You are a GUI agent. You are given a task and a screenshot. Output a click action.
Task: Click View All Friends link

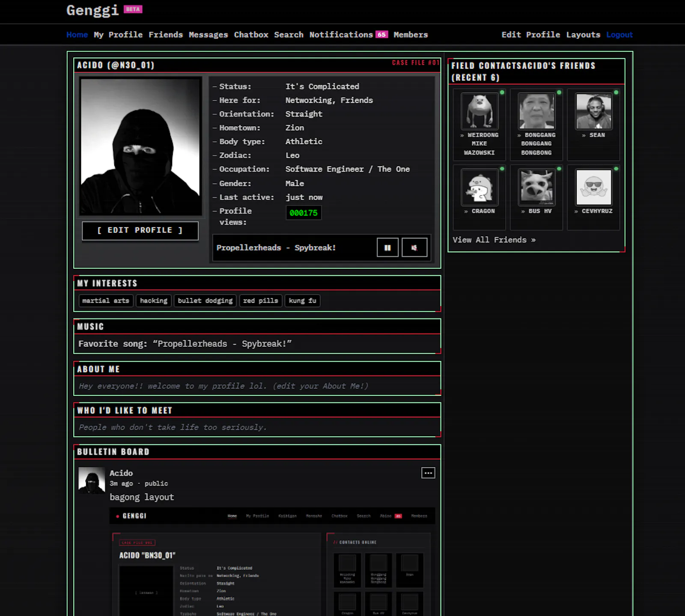(x=494, y=240)
